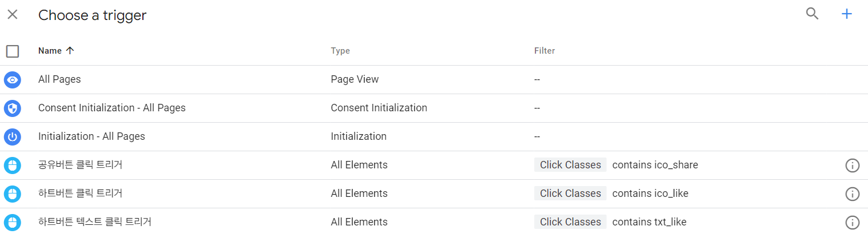Click the 하트버튼 텍스트 클릭 트리거 mouse icon
Screen dimensions: 868x234
click(13, 223)
